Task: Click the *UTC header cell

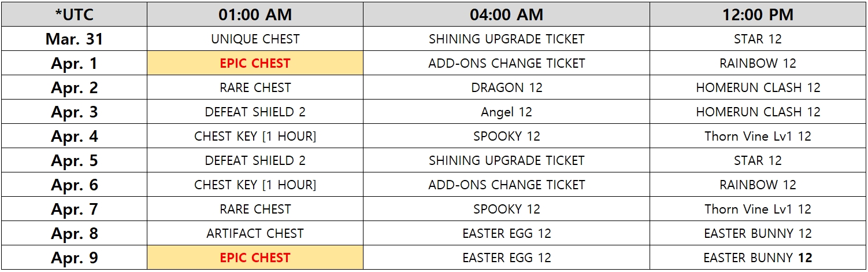Action: [x=74, y=14]
